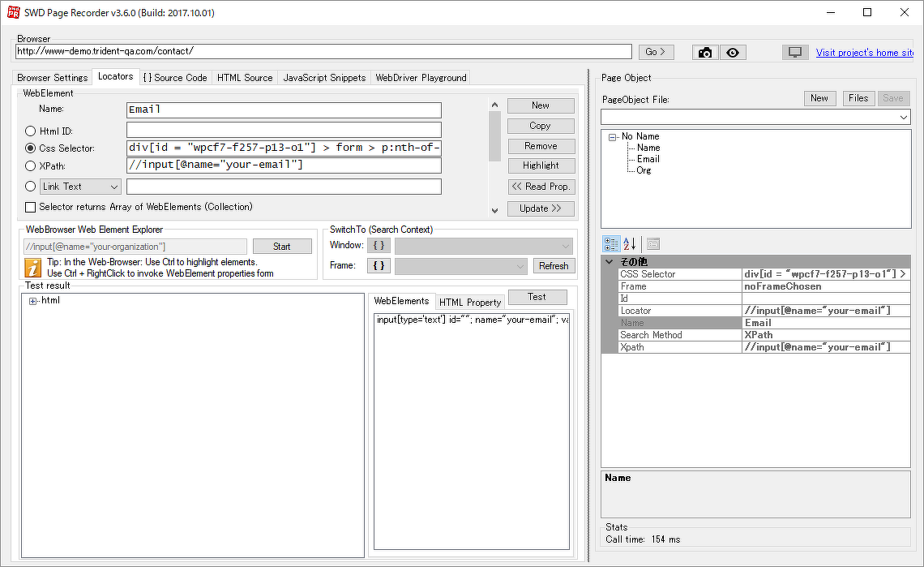This screenshot has height=567, width=924.
Task: Click the {} icon next to Window field
Action: click(378, 245)
